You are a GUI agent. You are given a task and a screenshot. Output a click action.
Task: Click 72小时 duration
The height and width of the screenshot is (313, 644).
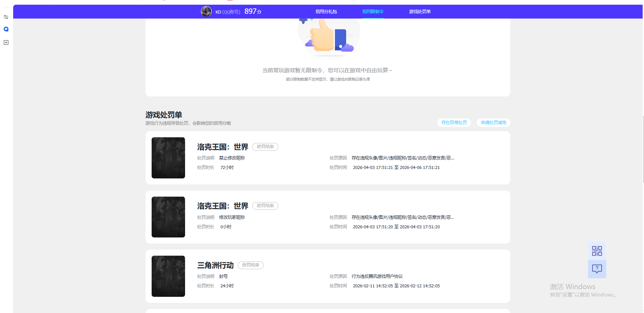click(227, 167)
